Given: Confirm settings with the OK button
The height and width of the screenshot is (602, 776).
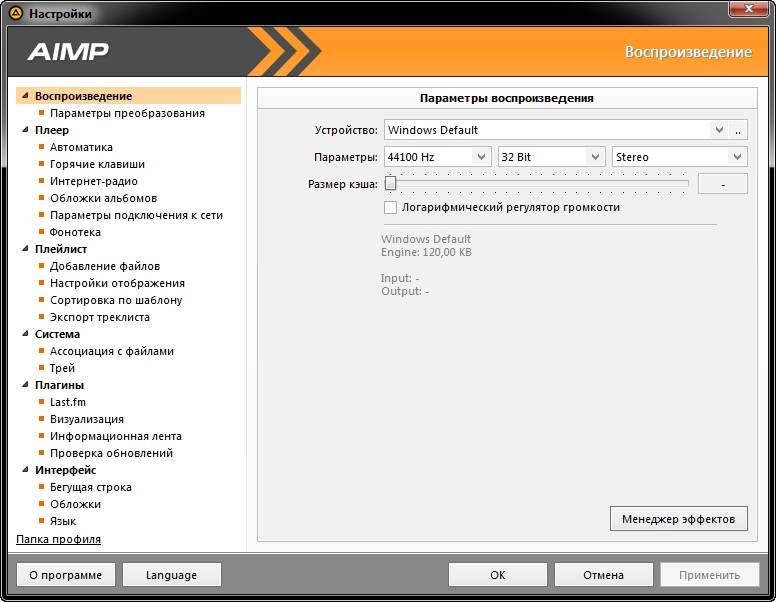Looking at the screenshot, I should [498, 575].
